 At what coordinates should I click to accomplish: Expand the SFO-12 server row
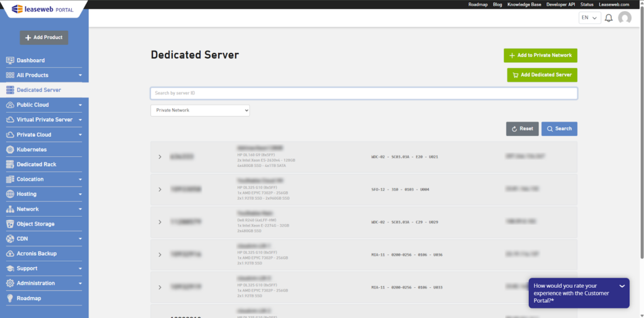(x=160, y=190)
